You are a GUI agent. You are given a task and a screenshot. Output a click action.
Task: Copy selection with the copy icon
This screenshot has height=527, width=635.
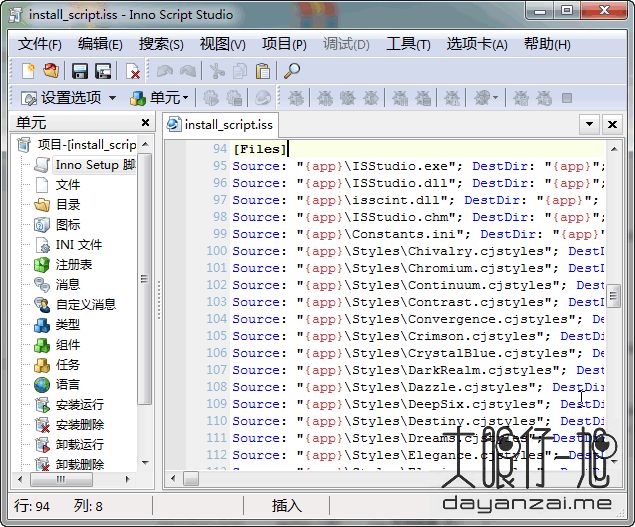240,71
